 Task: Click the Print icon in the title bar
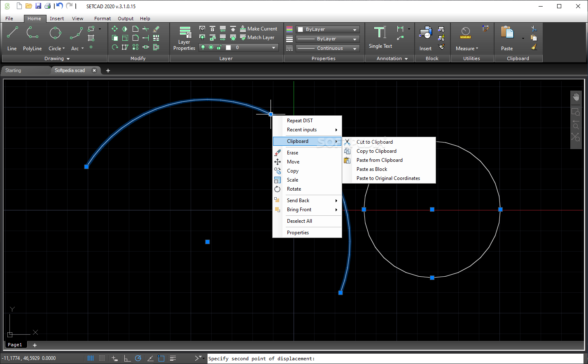tap(47, 6)
